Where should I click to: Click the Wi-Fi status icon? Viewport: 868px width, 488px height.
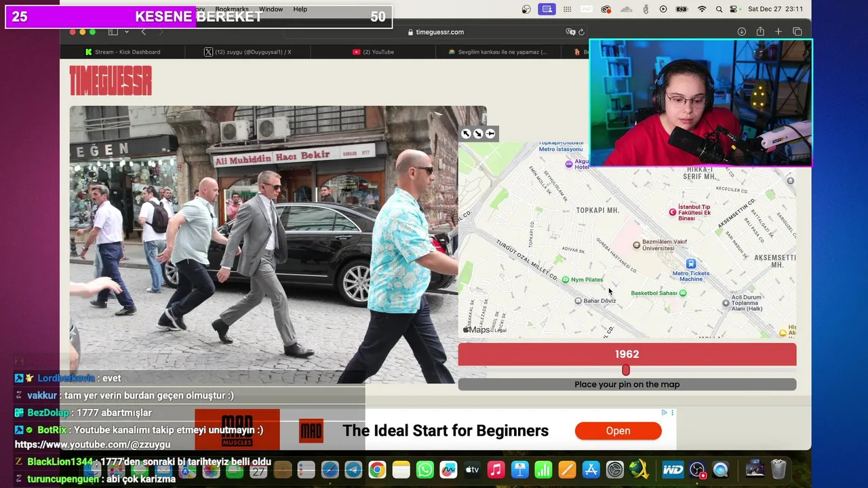(x=702, y=9)
